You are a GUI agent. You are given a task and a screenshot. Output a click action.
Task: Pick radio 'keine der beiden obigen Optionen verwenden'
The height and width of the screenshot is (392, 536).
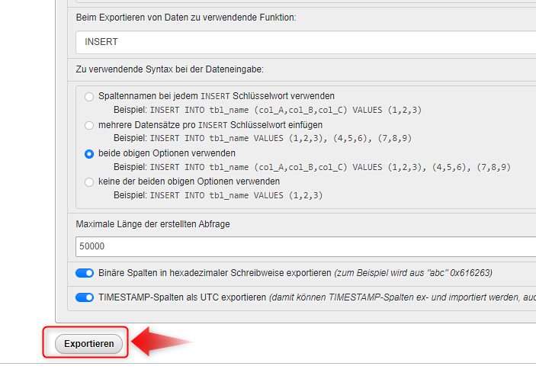[90, 182]
